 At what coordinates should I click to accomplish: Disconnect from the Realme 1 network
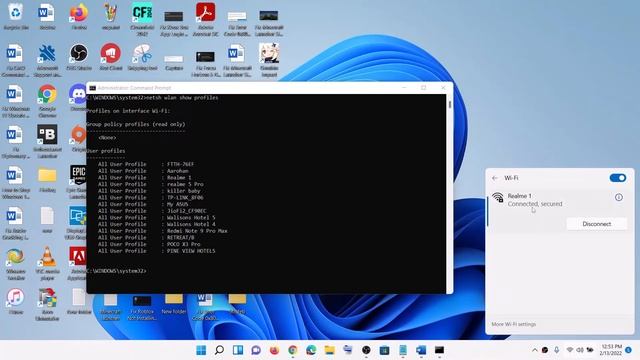pyautogui.click(x=596, y=224)
